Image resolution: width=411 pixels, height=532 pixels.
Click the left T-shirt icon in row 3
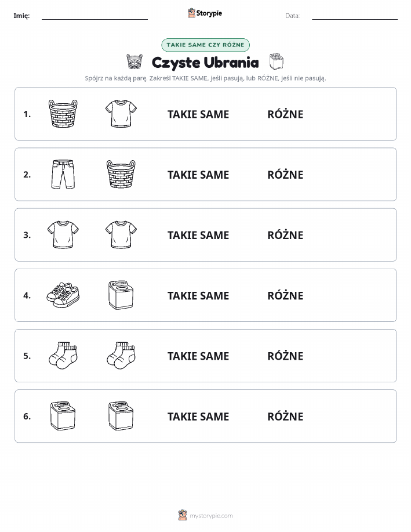[63, 234]
